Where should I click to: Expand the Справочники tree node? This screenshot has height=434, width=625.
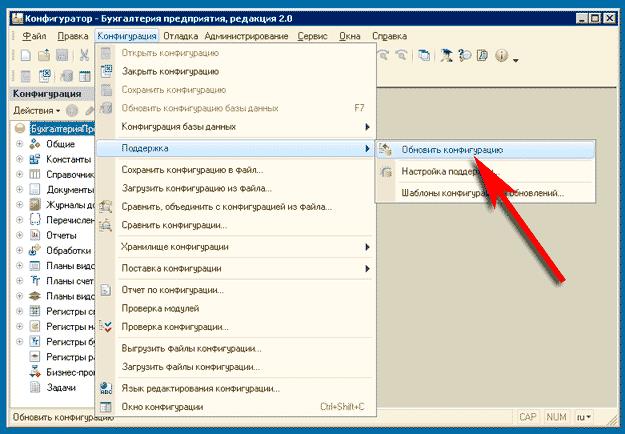click(19, 174)
